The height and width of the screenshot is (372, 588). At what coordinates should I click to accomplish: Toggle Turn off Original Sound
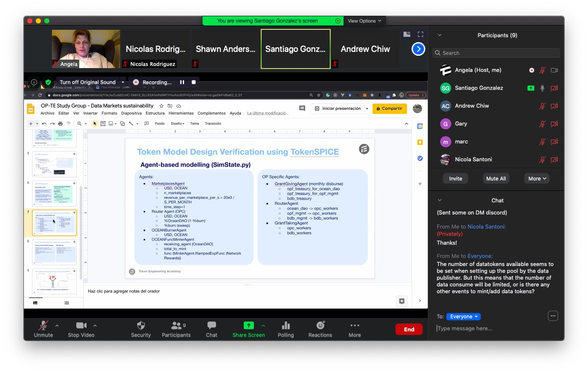point(88,82)
